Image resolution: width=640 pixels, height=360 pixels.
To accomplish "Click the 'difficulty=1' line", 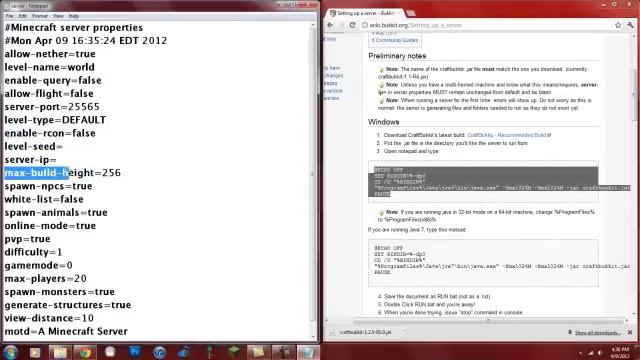I will pos(33,252).
